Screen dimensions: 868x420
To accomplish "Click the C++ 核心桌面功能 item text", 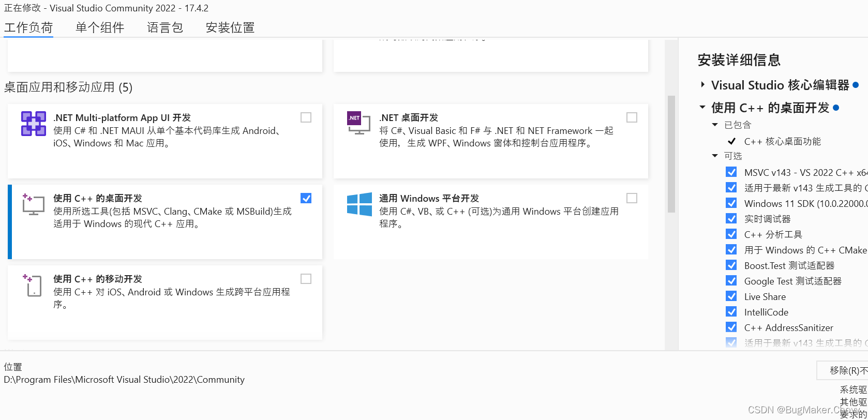I will (782, 141).
